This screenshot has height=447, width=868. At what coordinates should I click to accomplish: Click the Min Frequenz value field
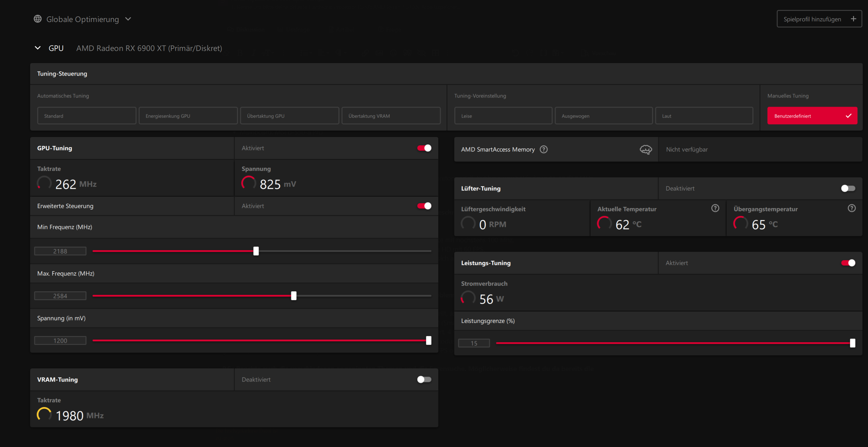[60, 251]
